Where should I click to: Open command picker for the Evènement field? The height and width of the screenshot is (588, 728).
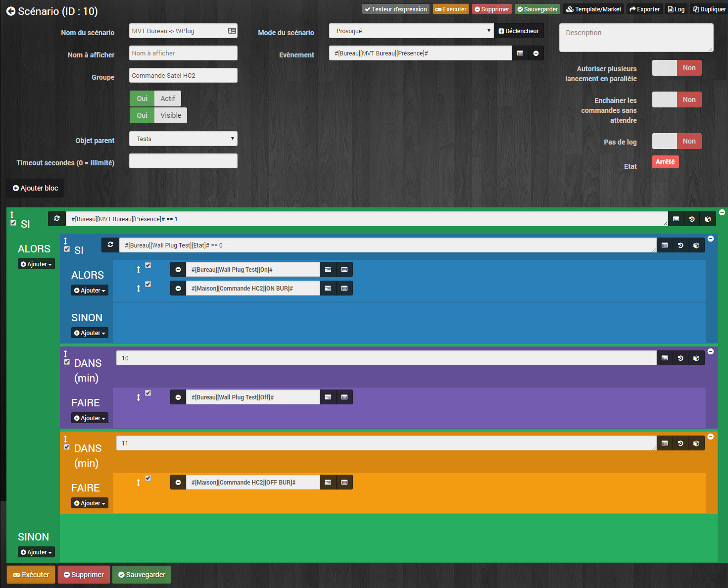click(520, 53)
